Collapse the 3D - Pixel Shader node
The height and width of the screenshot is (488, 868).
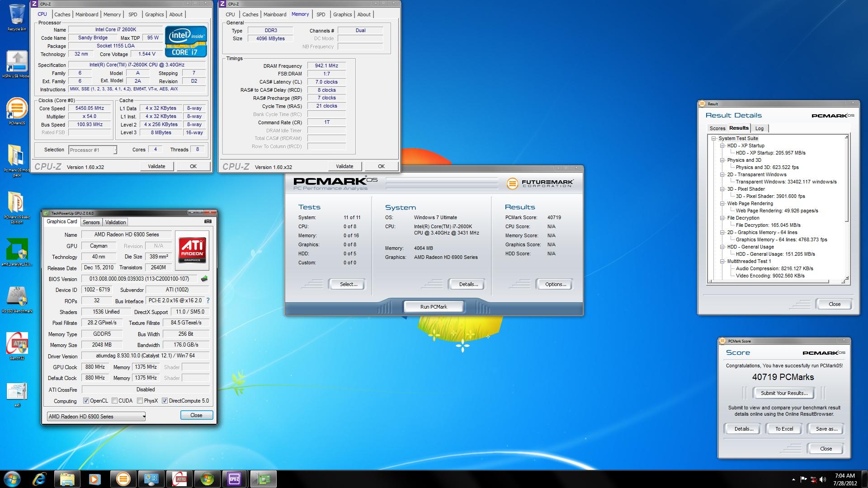722,189
